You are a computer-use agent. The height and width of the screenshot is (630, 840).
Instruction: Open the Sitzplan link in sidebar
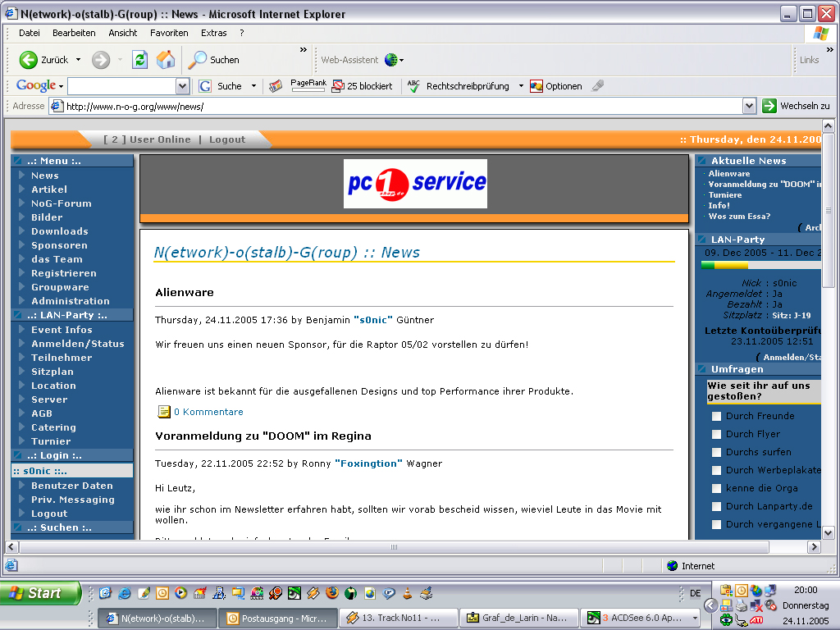(x=52, y=372)
